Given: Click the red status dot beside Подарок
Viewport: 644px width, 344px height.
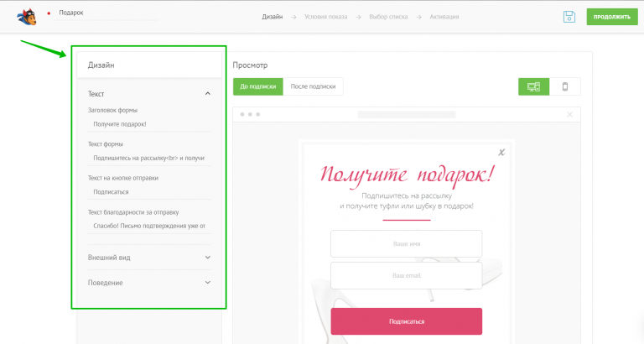Looking at the screenshot, I should tap(49, 13).
